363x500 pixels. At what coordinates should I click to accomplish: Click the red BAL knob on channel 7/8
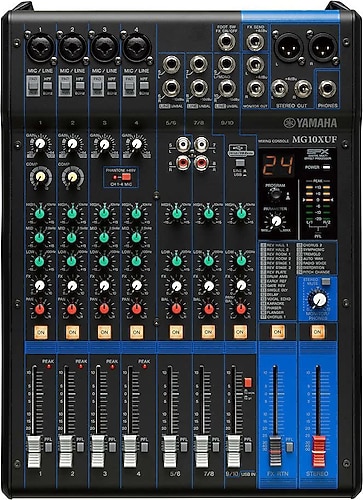pos(209,309)
